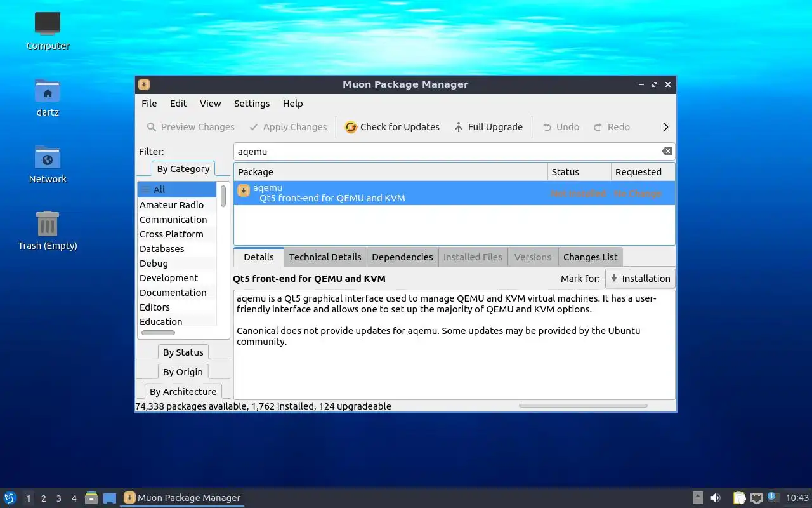Select the Editors category
This screenshot has height=508, width=812.
click(177, 307)
